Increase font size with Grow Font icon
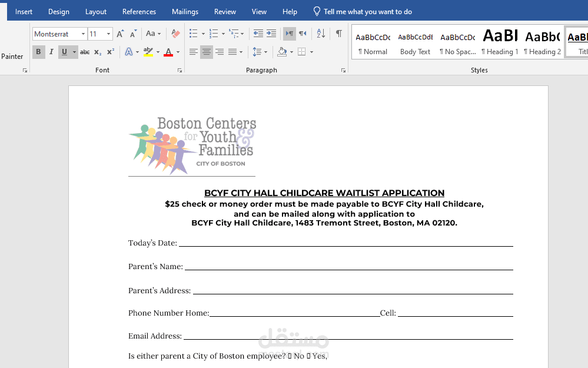Screen dimensions: 588x368 tap(120, 34)
